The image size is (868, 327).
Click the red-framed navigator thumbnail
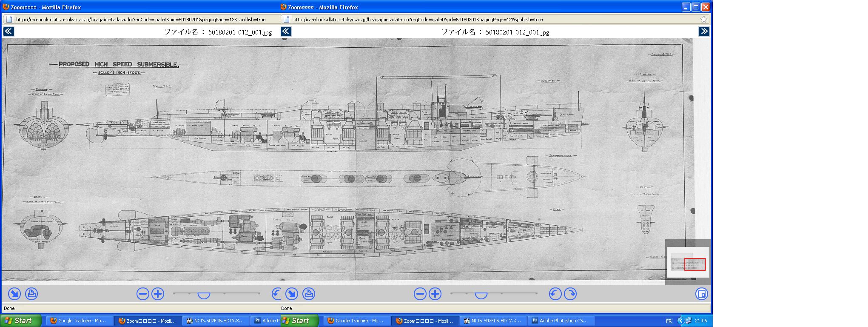(695, 264)
